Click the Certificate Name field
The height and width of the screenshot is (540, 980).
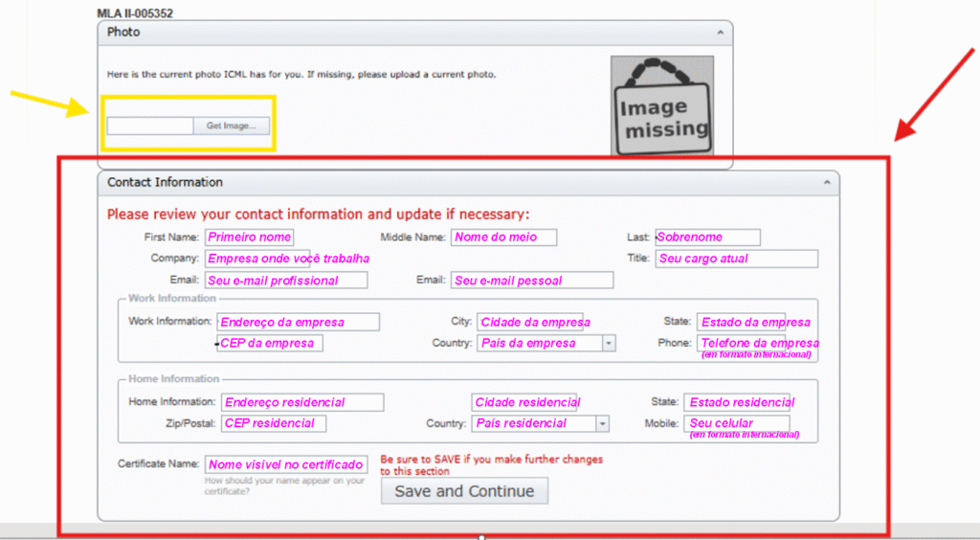286,464
